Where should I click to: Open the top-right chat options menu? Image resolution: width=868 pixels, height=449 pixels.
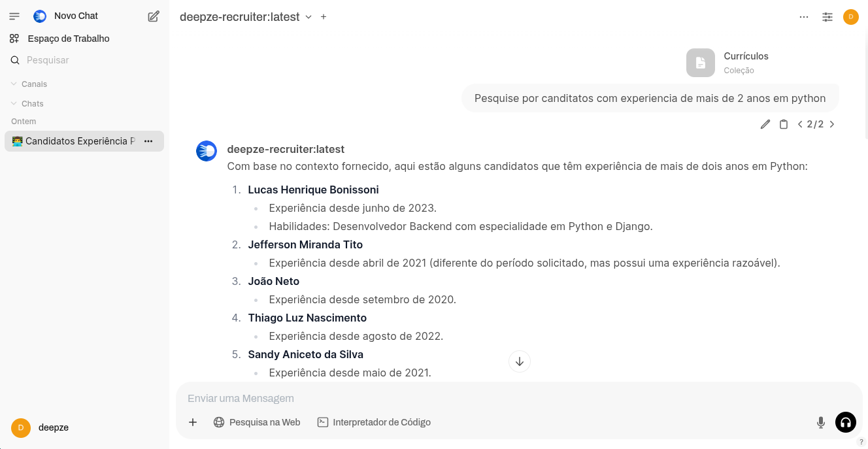click(x=804, y=17)
